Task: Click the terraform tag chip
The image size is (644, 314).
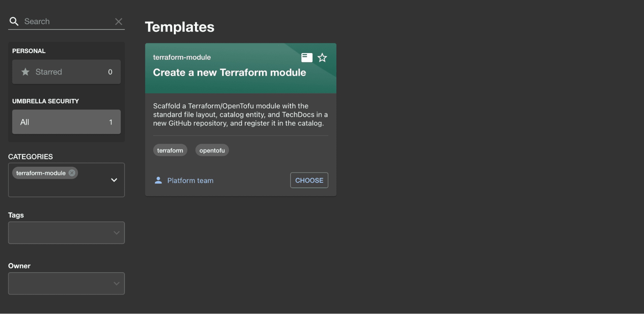Action: (170, 150)
